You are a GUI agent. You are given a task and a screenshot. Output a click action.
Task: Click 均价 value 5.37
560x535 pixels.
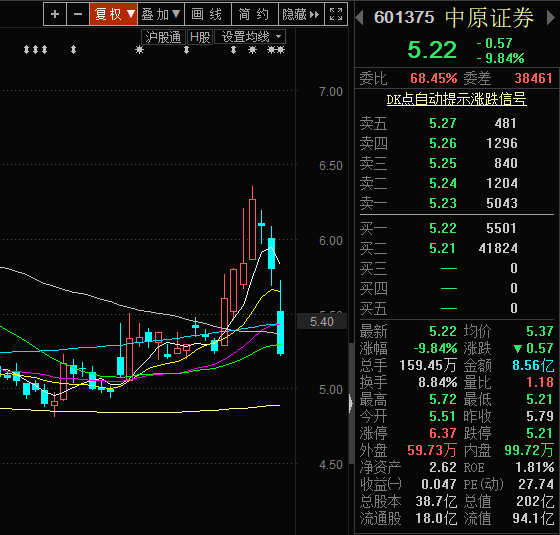point(540,331)
